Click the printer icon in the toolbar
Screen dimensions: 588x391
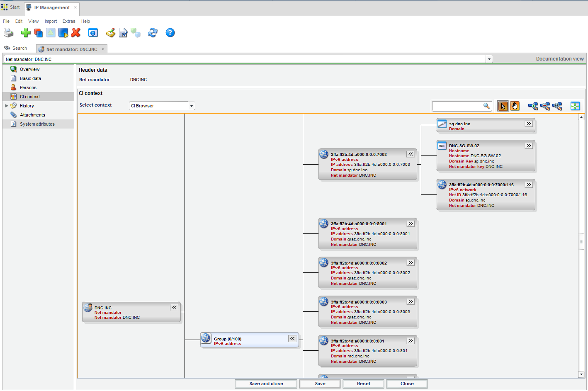(x=8, y=33)
